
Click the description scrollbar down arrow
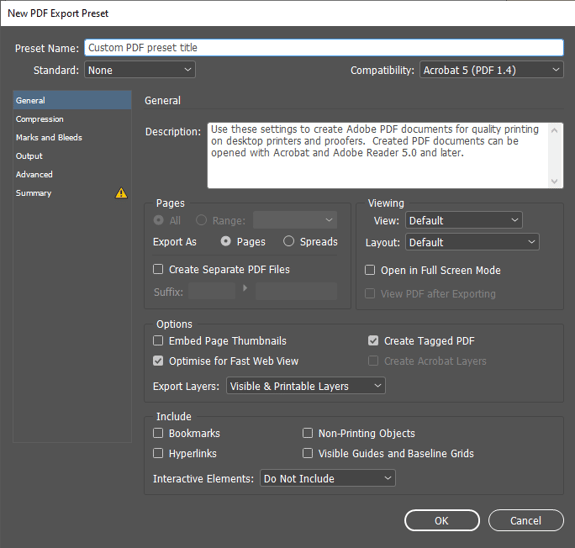coord(554,181)
